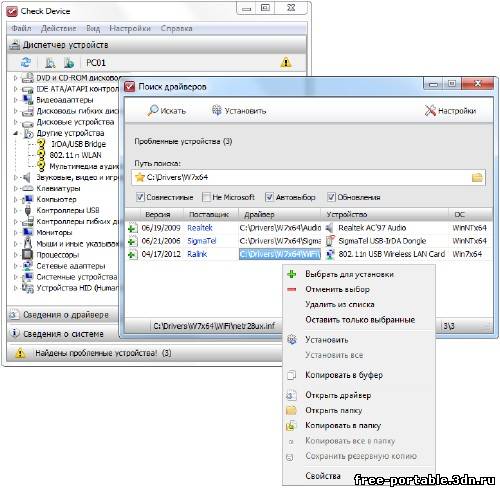Enable the Не Microsoft checkbox

point(206,197)
